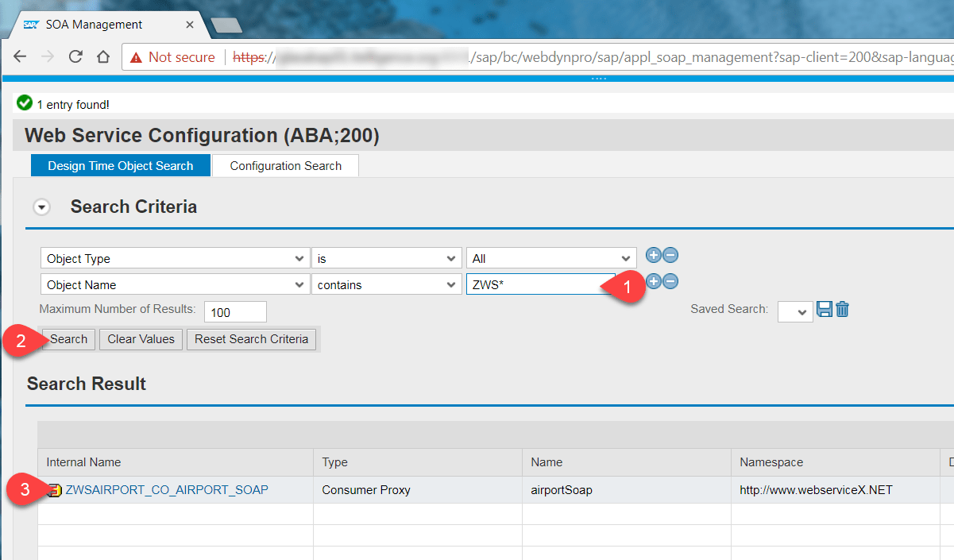954x560 pixels.
Task: Remove the Object Name row via minus icon
Action: [670, 281]
